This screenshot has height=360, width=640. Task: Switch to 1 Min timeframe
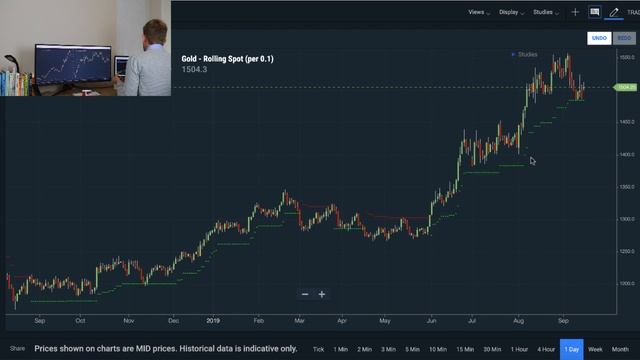coord(340,349)
